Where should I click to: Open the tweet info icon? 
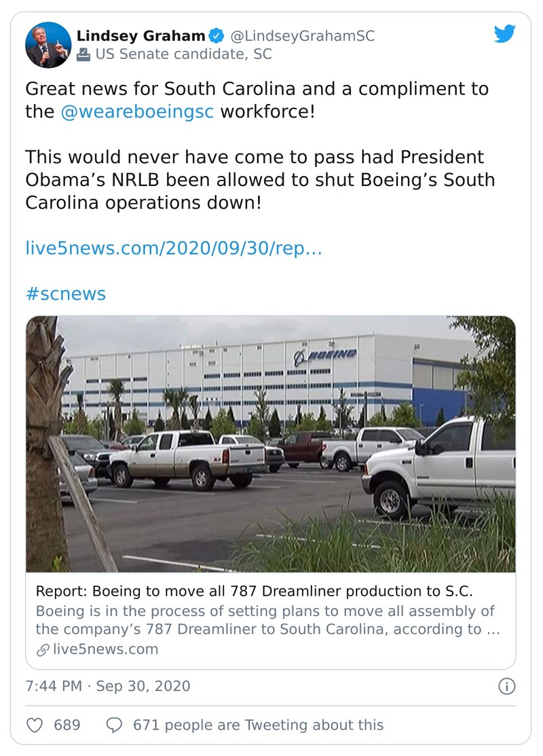pos(506,686)
